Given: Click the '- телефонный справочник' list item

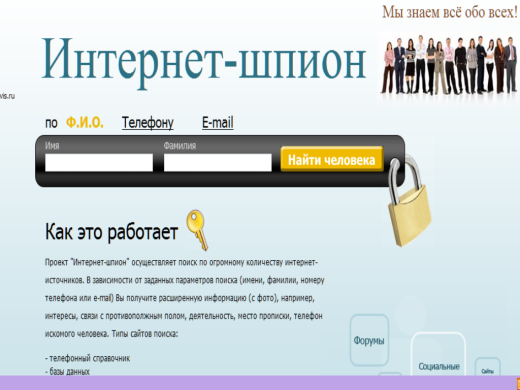Looking at the screenshot, I should tap(87, 358).
